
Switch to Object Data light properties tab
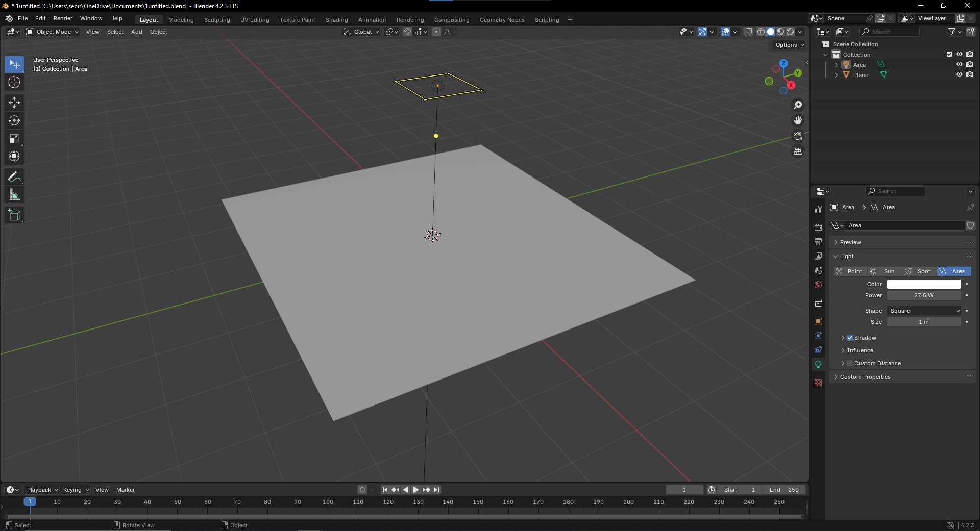pyautogui.click(x=818, y=364)
